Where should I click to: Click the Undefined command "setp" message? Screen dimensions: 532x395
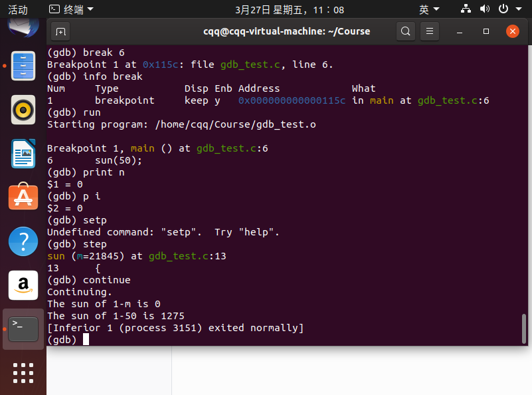click(163, 232)
